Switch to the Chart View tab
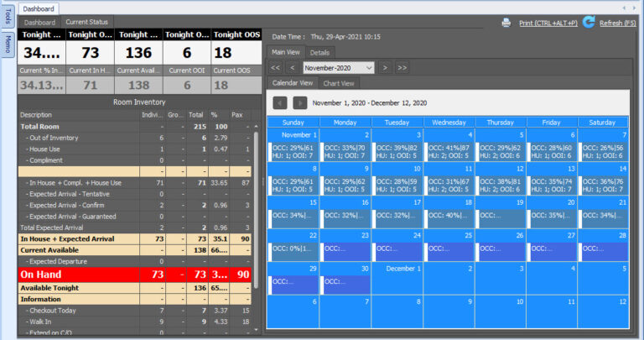644x340 pixels. pos(338,83)
